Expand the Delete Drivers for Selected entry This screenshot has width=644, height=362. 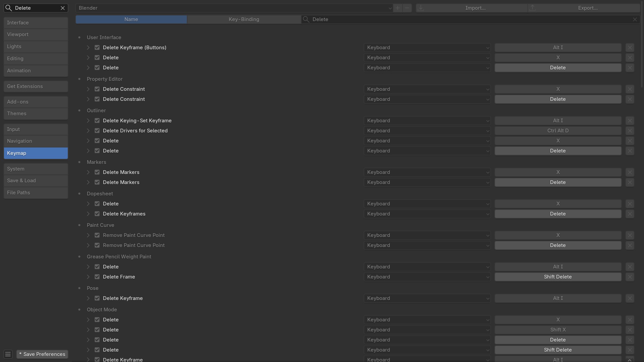(88, 131)
